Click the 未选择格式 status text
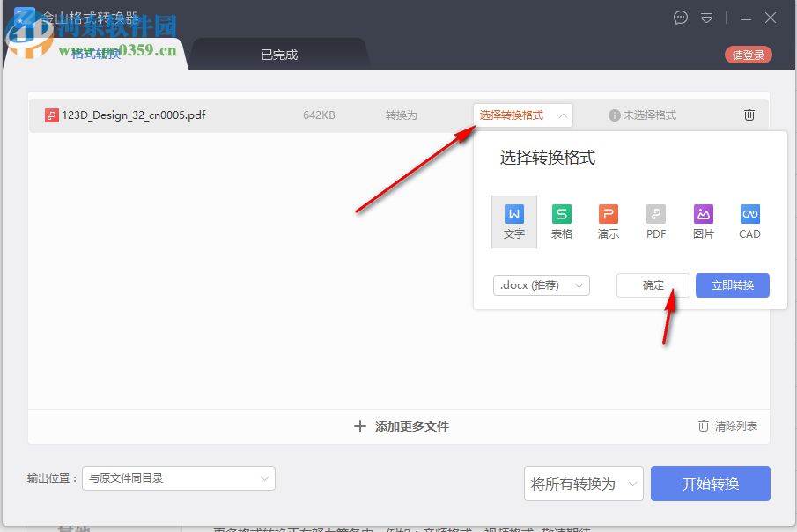Viewport: 797px width, 532px height. tap(650, 115)
